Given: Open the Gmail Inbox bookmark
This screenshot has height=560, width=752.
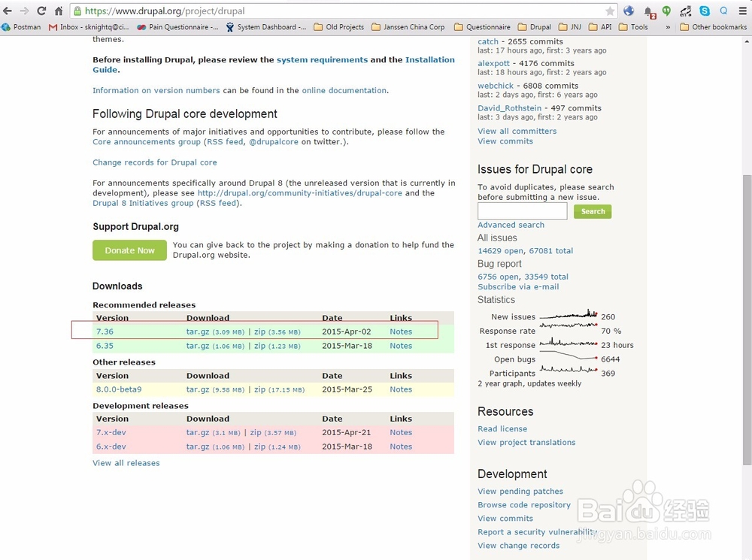Looking at the screenshot, I should tap(89, 27).
